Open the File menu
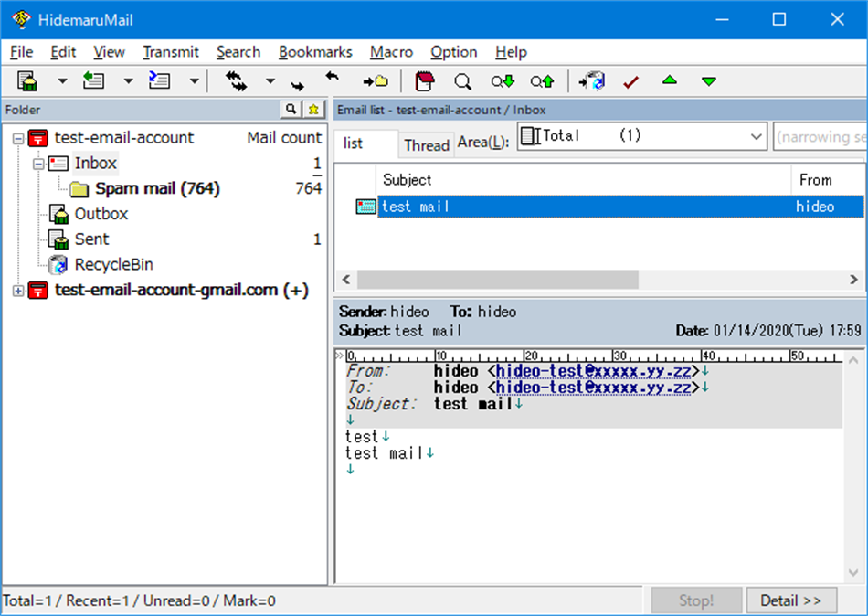This screenshot has height=616, width=868. click(x=22, y=52)
